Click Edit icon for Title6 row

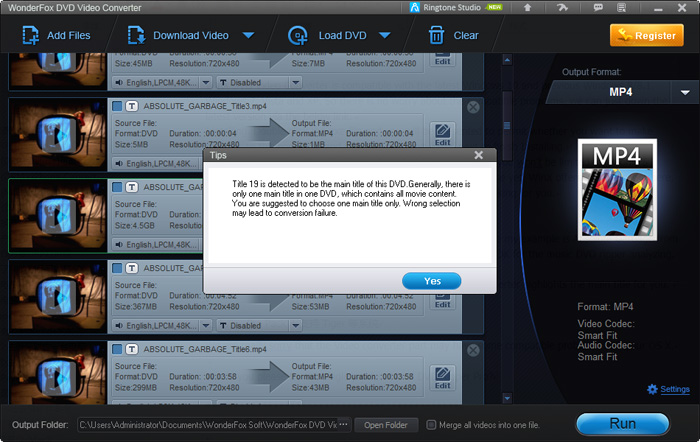[x=442, y=378]
